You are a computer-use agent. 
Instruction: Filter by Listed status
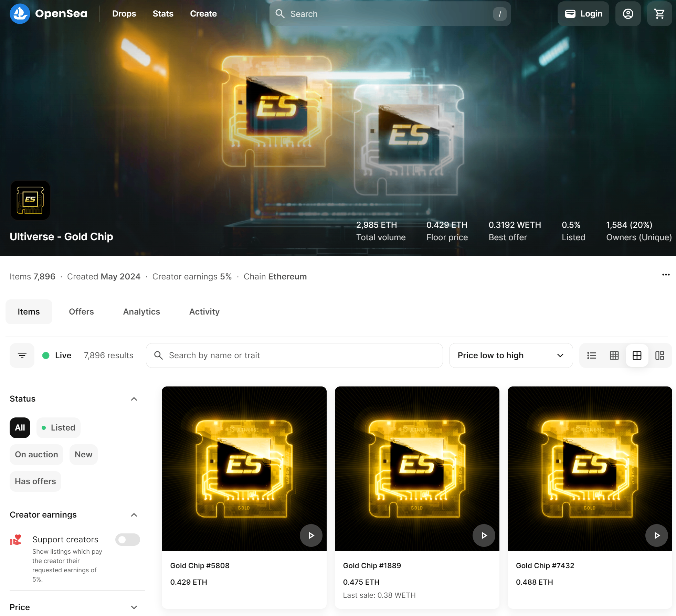coord(59,428)
